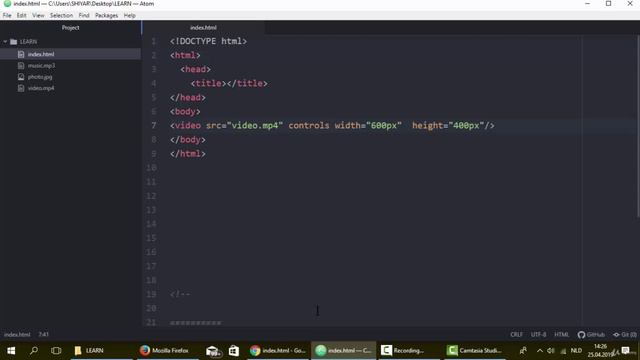
Task: Select music.mp3 in the tree
Action: click(70, 65)
